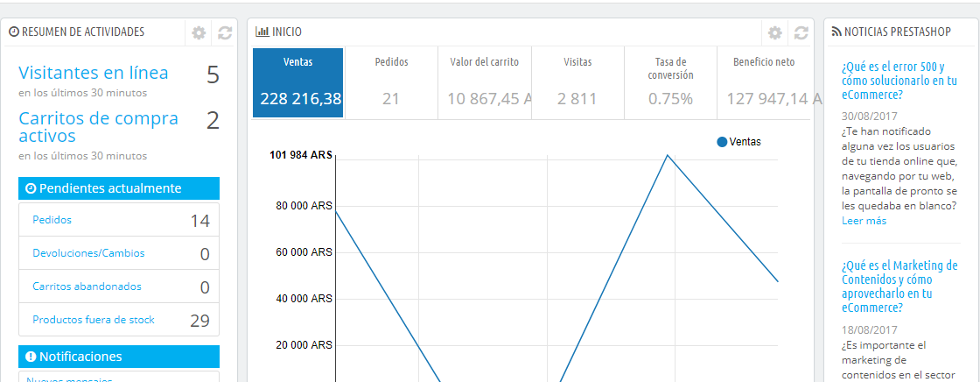This screenshot has width=980, height=382.
Task: Refresh the Resumen de Actividades panel
Action: tap(225, 32)
